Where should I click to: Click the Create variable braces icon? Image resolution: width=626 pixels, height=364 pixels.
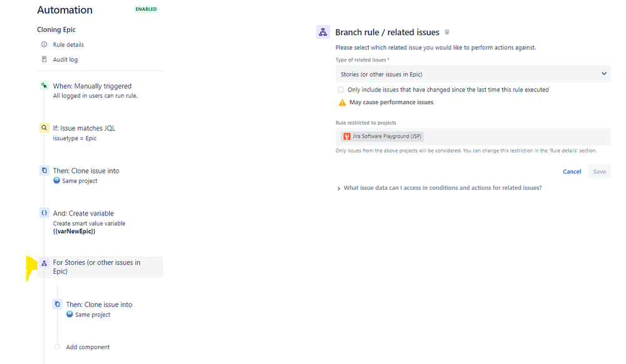44,213
